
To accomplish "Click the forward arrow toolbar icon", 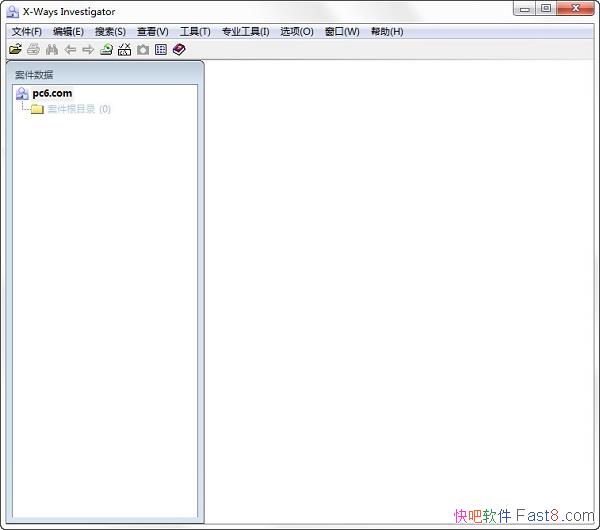I will [88, 49].
